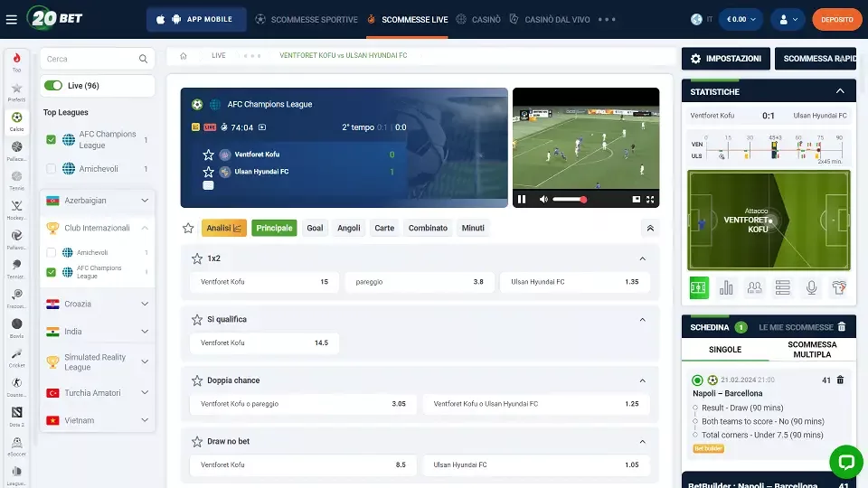868x488 pixels.
Task: Go to home breadcrumb icon
Action: 184,55
